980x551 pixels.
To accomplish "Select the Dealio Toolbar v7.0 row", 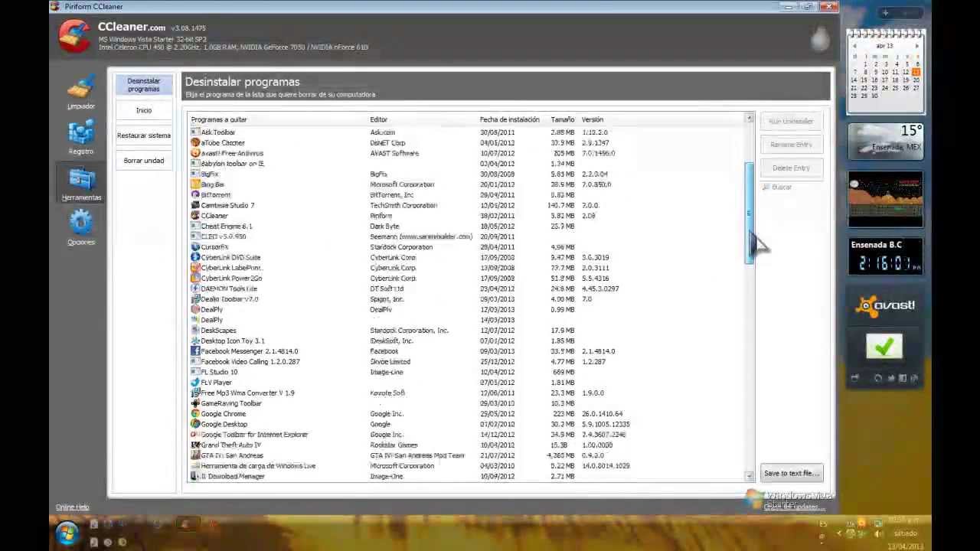I will (x=467, y=299).
